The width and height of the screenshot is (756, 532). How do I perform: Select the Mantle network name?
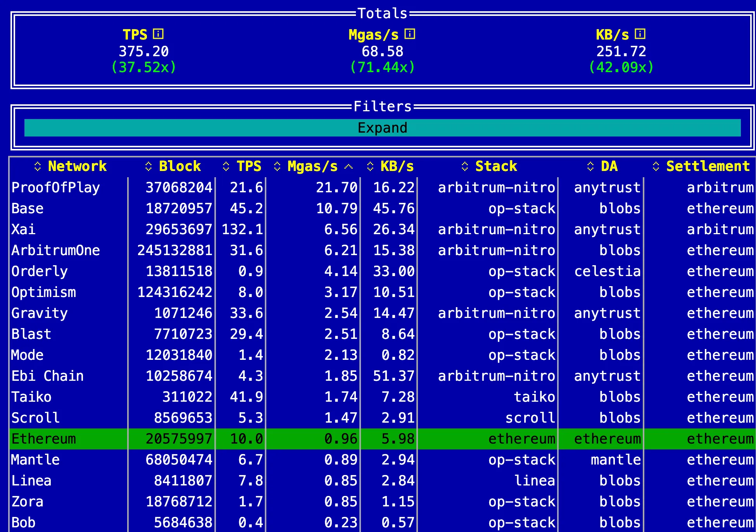(36, 460)
